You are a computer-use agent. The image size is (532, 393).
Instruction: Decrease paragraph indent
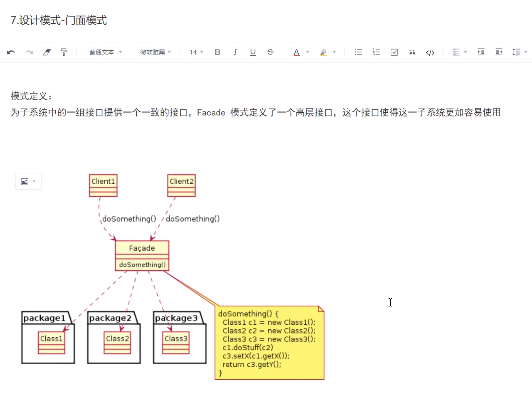(x=499, y=52)
